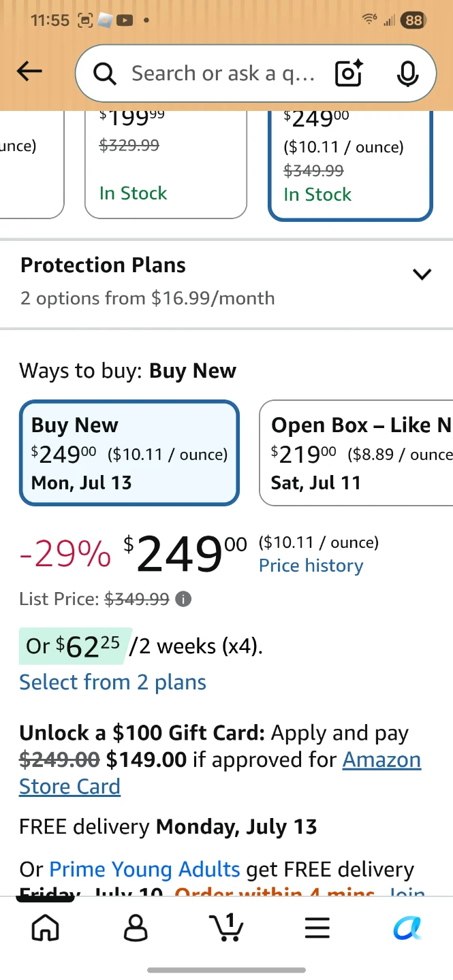This screenshot has height=980, width=453.
Task: Open Select from 2 plans link
Action: click(112, 682)
